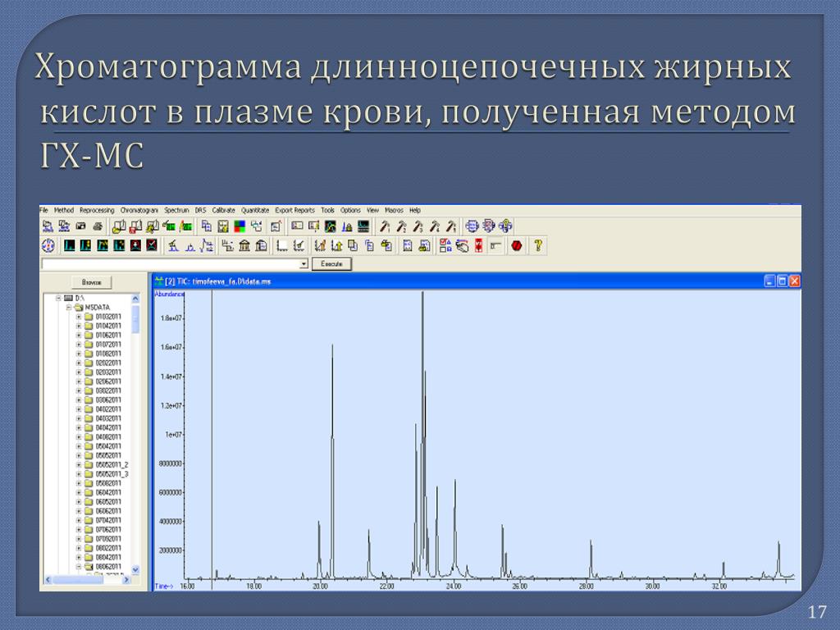Screen dimensions: 840x630
Task: Click the pointing hand icon in second toolbar
Action: point(462,246)
